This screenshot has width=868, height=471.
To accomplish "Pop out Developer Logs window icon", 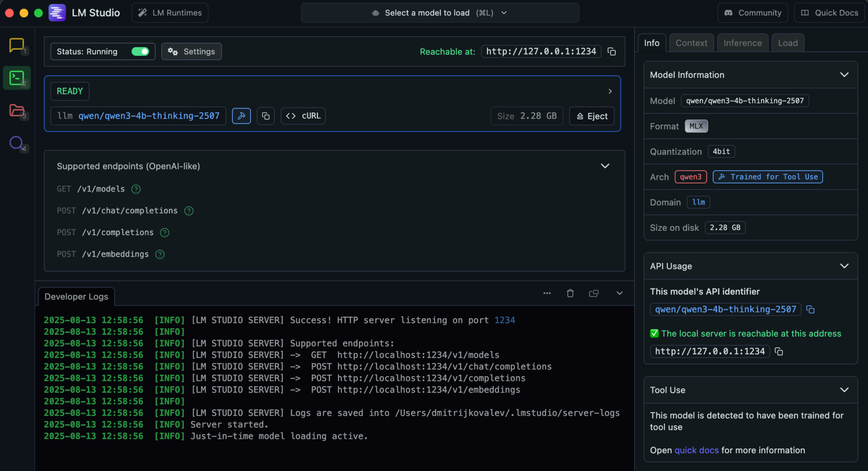I will point(593,293).
